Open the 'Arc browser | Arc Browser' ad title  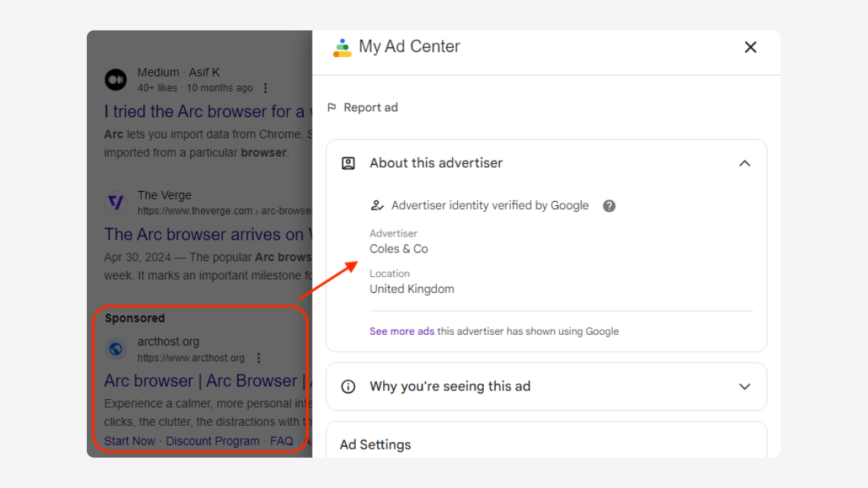click(x=208, y=381)
